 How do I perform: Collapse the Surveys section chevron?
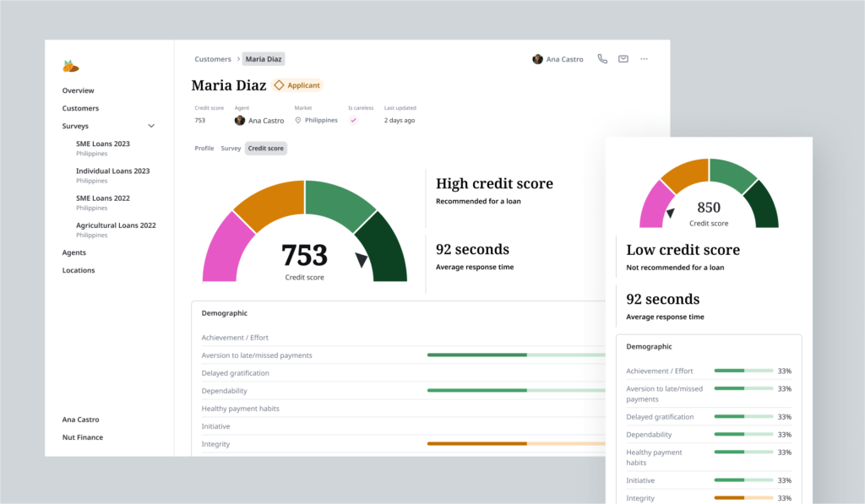coord(151,126)
